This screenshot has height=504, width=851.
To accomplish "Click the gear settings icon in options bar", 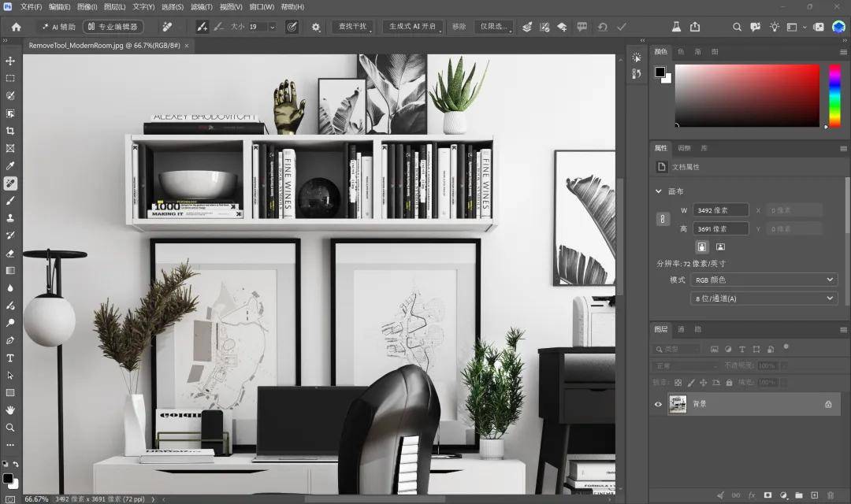I will pos(316,27).
